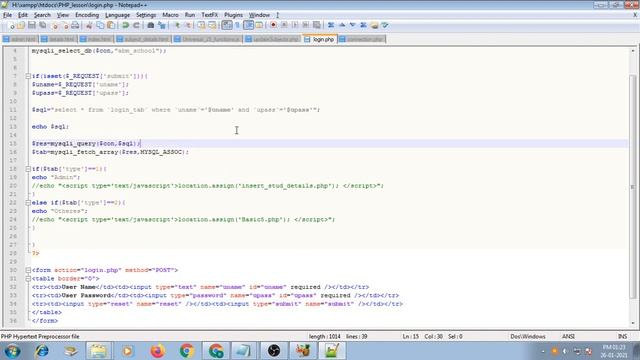Collapse the fold at line 7
Screen dimensions: 640x360
pyautogui.click(x=28, y=76)
